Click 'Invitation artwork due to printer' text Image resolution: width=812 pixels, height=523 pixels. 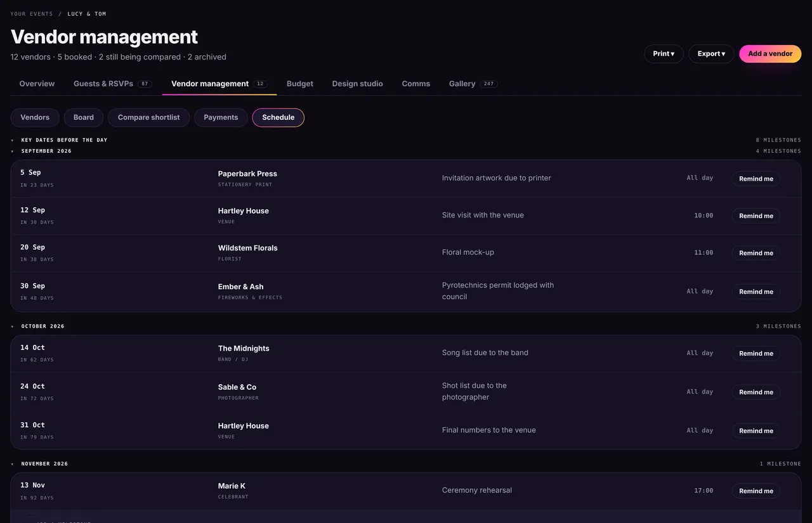pos(497,178)
